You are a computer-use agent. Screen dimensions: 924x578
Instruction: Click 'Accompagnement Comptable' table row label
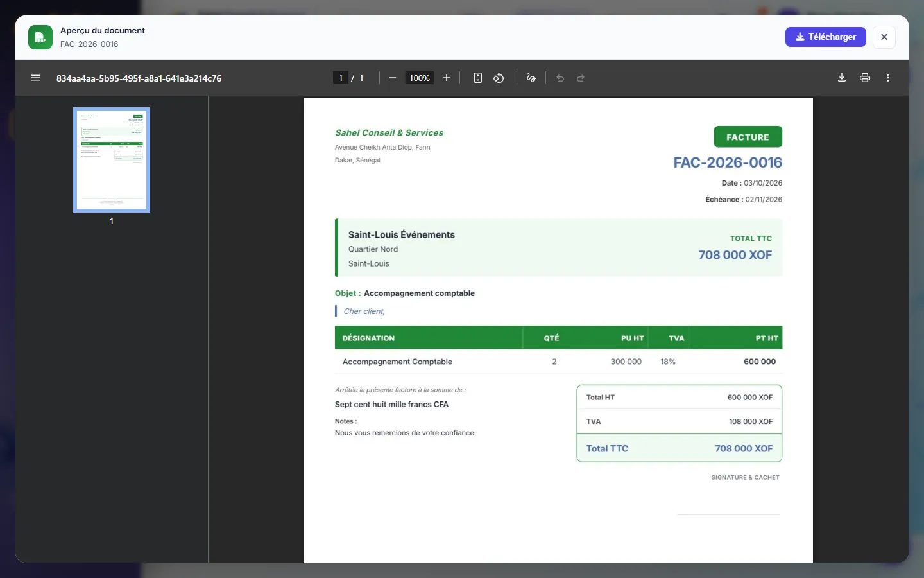(x=397, y=362)
